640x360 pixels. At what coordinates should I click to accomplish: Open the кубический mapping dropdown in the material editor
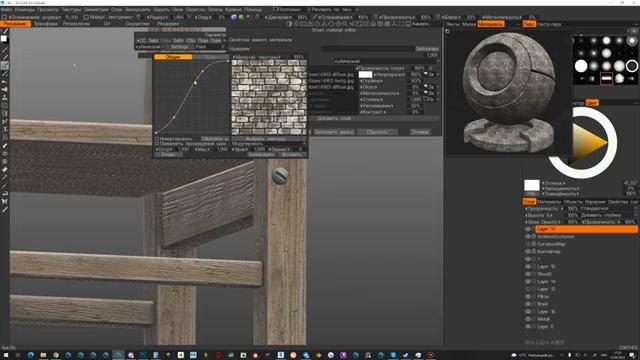(x=387, y=62)
